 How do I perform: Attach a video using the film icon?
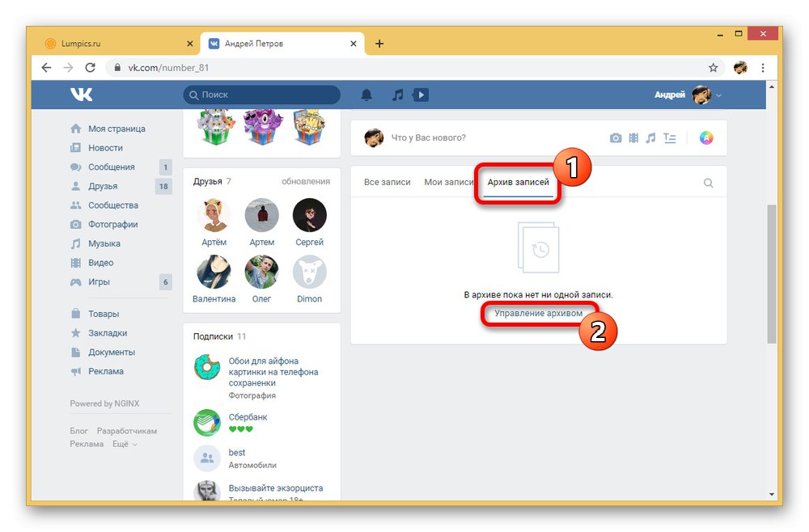point(633,138)
